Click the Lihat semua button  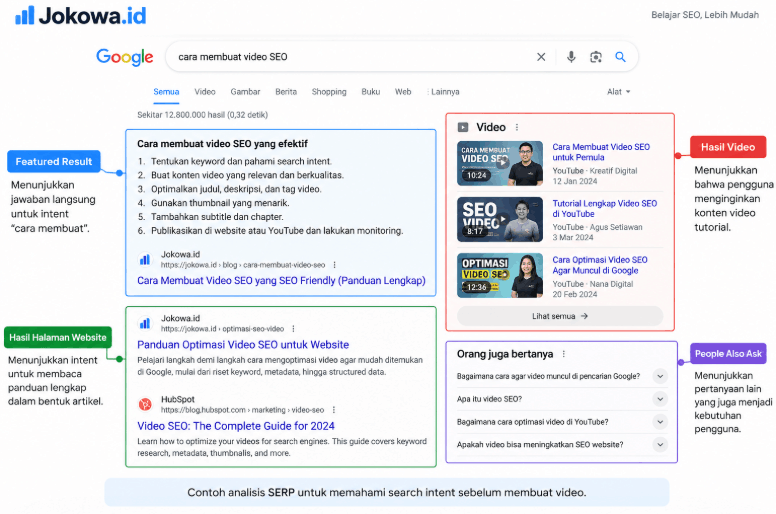coord(560,316)
